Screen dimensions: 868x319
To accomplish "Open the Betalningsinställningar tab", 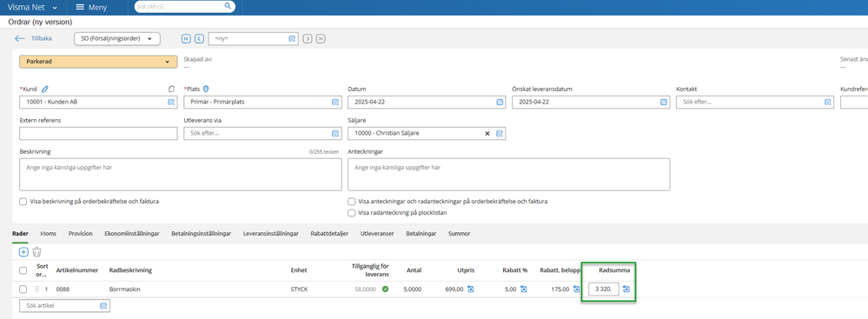I will [201, 234].
